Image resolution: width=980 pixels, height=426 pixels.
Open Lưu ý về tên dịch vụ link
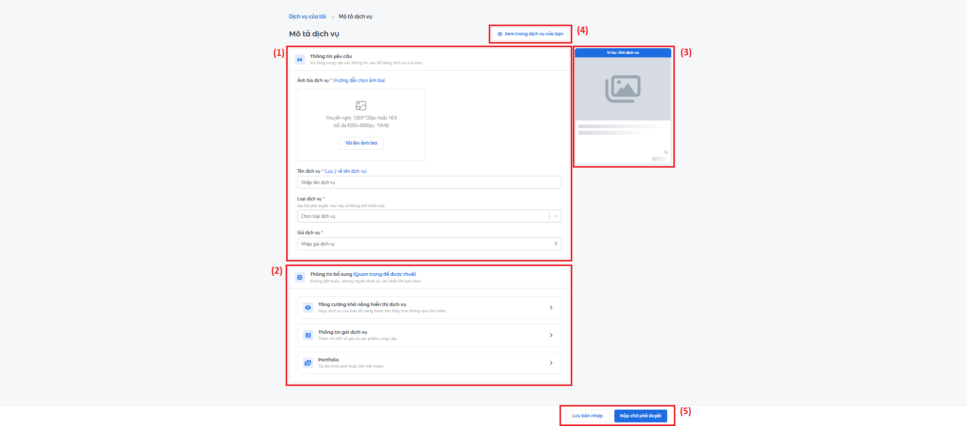coord(346,171)
